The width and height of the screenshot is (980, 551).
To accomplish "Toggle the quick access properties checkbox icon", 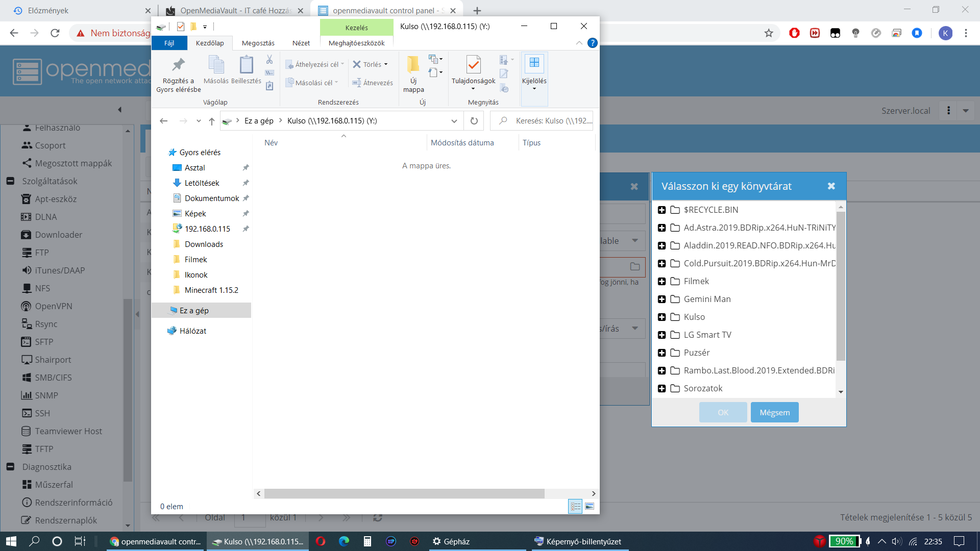I will (181, 27).
